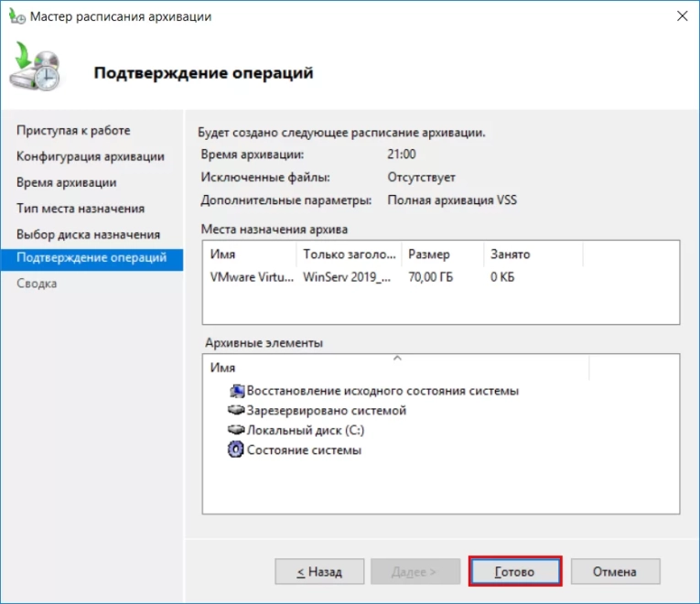Image resolution: width=700 pixels, height=604 pixels.
Task: Click the backup wizard icon in title bar
Action: coord(16,16)
